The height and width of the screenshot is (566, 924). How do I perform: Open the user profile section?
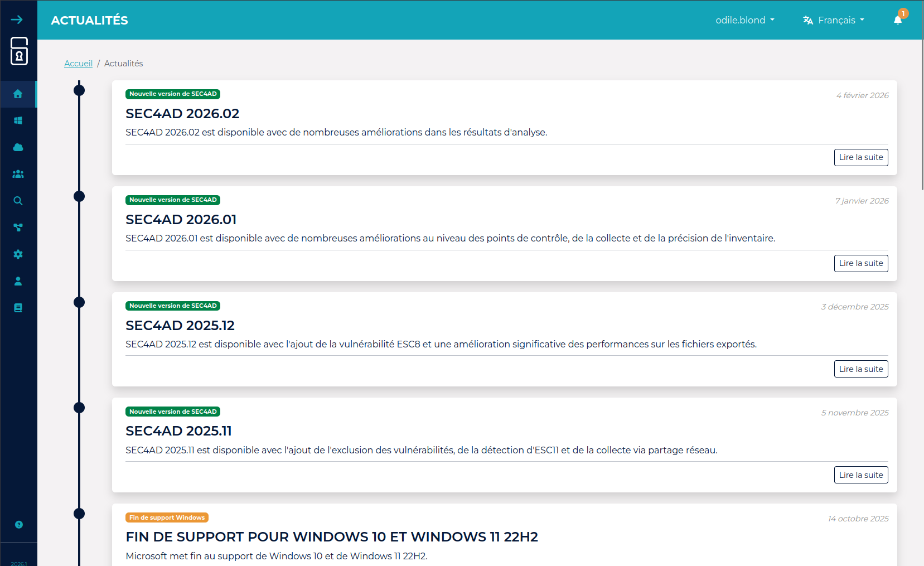click(x=18, y=281)
